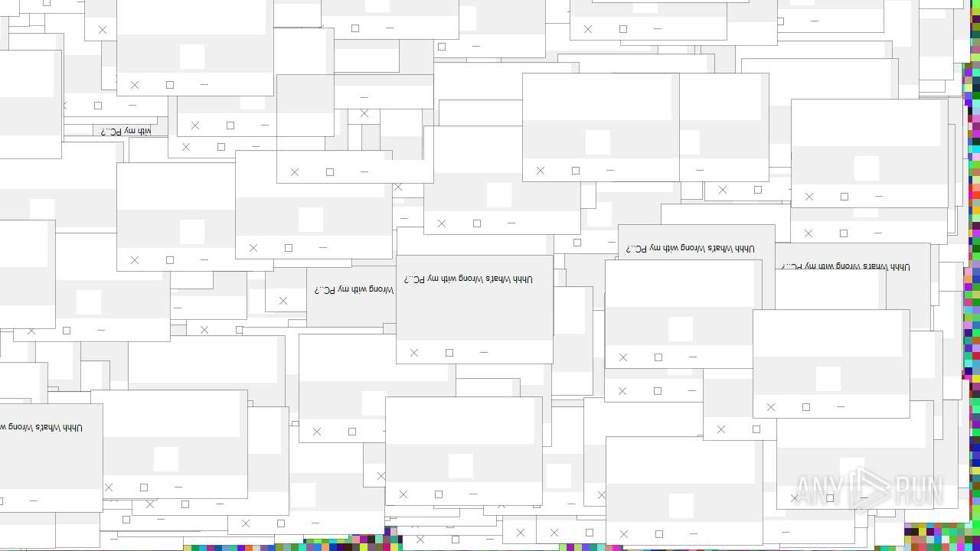Screen dimensions: 980x551
Task: Close the window showing full title above its buttons
Action: pos(414,353)
